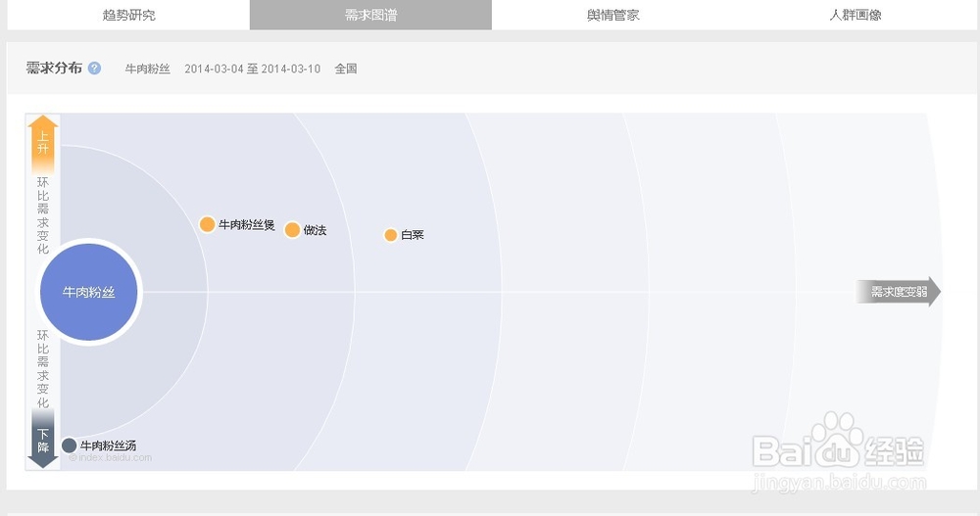
Task: Select the orange dot for 做法
Action: [292, 230]
